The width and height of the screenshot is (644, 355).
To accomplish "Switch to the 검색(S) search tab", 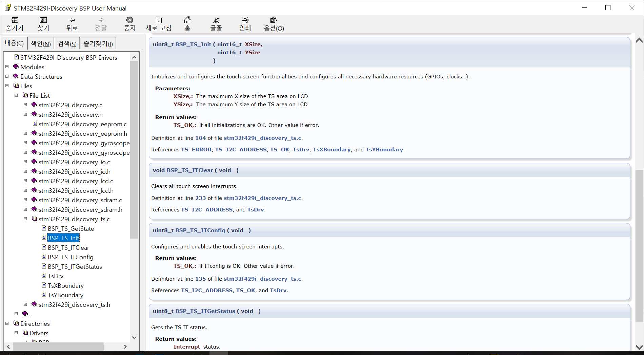I will [x=67, y=43].
